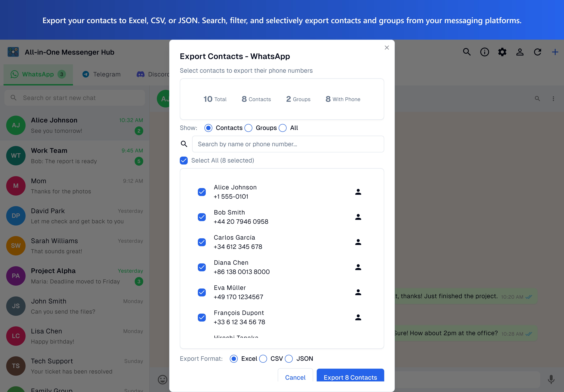Click person icon in Diana Chen row

click(x=358, y=267)
